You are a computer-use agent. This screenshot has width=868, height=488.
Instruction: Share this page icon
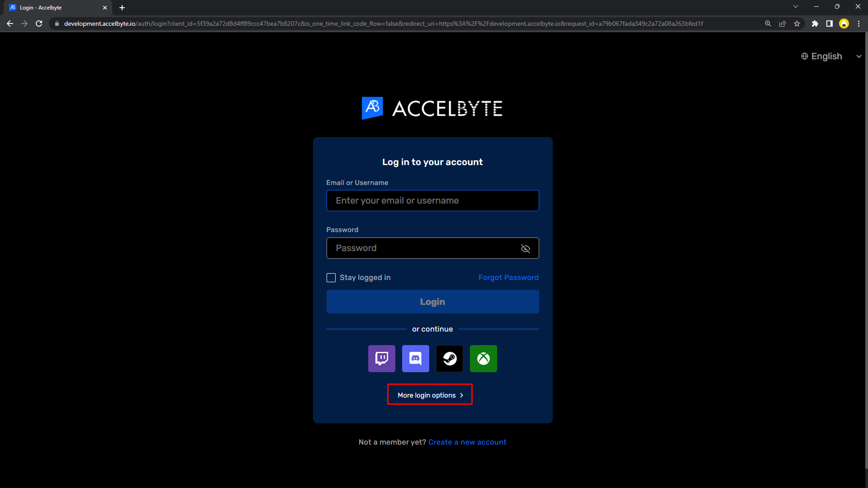(782, 24)
